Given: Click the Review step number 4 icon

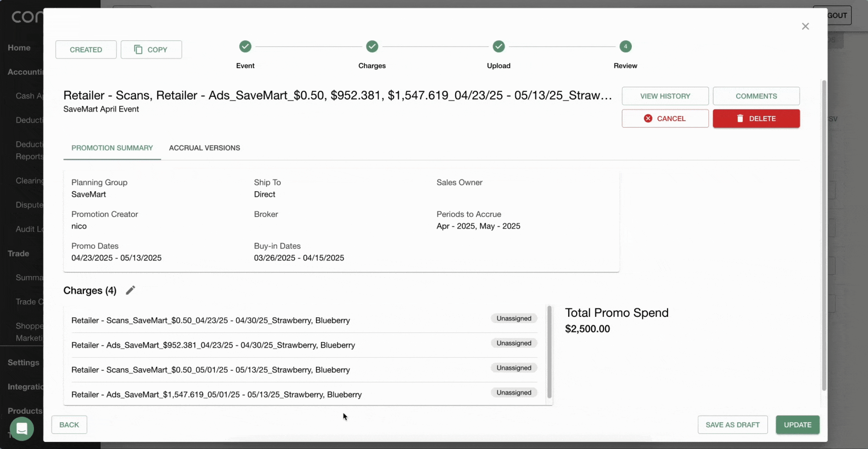Looking at the screenshot, I should [625, 47].
